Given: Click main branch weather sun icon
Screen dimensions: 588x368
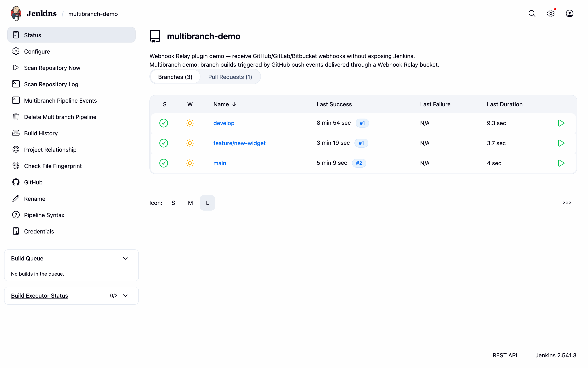Looking at the screenshot, I should click(x=190, y=163).
